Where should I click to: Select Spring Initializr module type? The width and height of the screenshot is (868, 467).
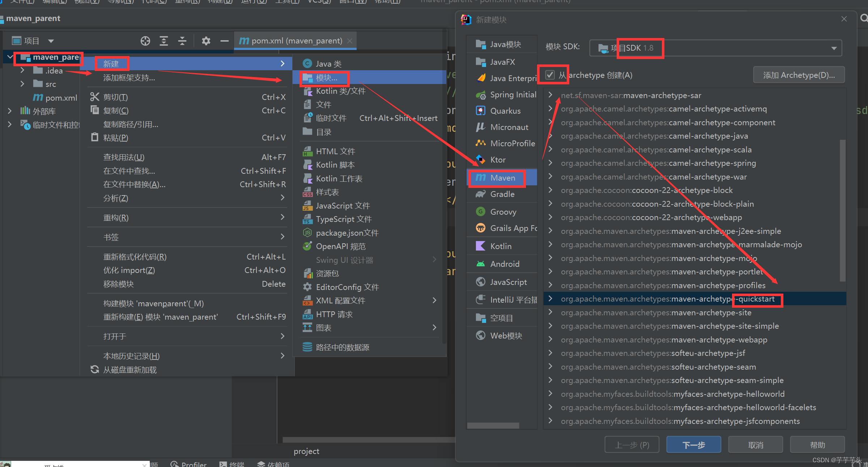512,95
